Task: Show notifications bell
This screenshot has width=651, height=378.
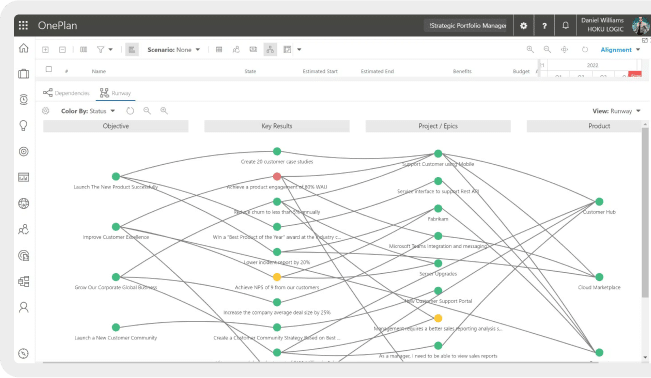Action: tap(565, 26)
